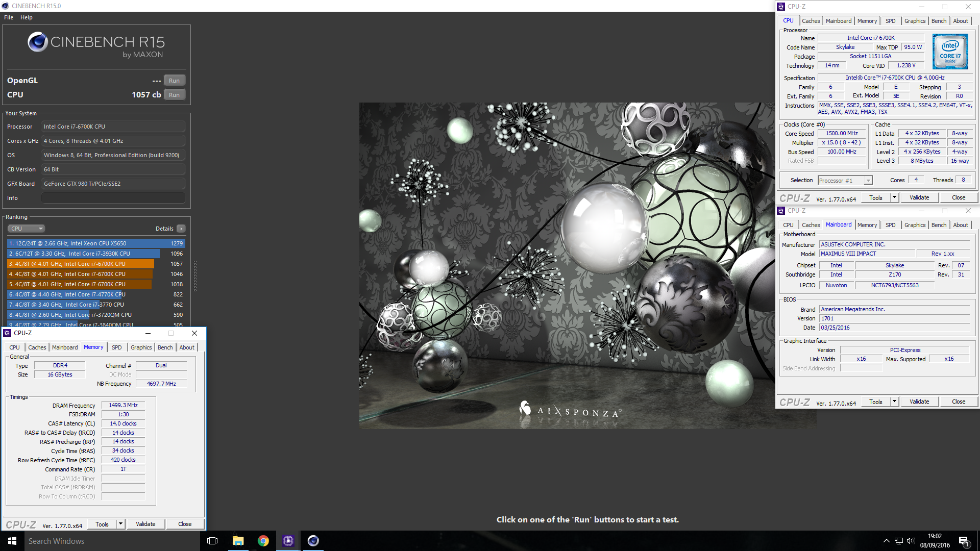
Task: Click the Intel Core i7 logo in CPU-Z
Action: pyautogui.click(x=950, y=52)
